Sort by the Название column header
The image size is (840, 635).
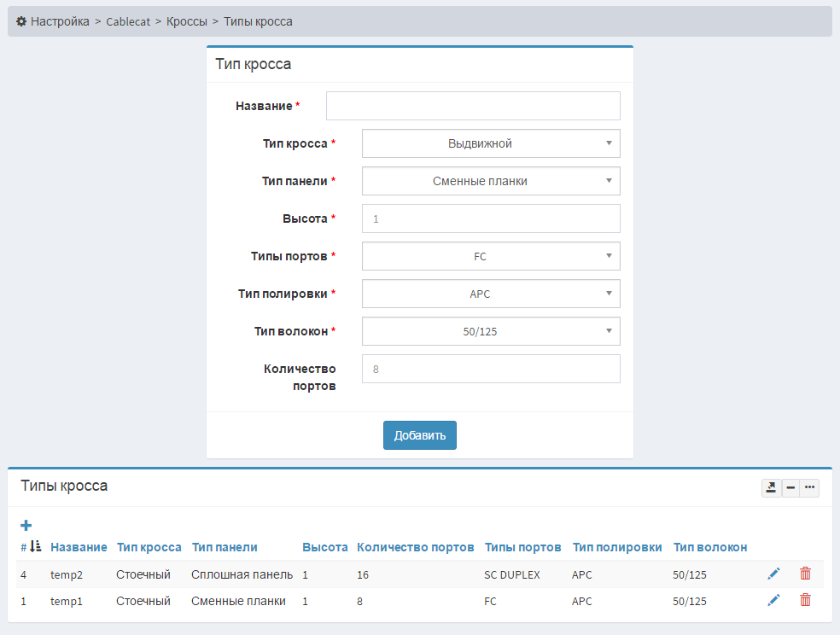point(79,547)
